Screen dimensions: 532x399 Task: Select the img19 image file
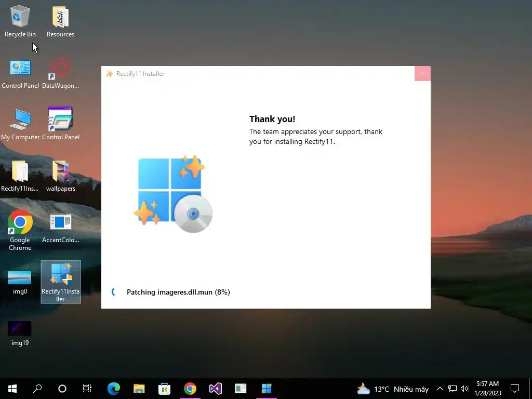click(x=20, y=333)
